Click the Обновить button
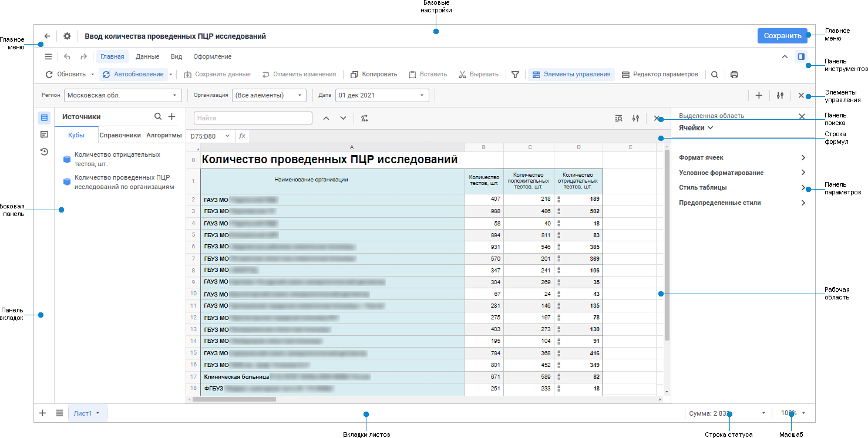 click(65, 75)
